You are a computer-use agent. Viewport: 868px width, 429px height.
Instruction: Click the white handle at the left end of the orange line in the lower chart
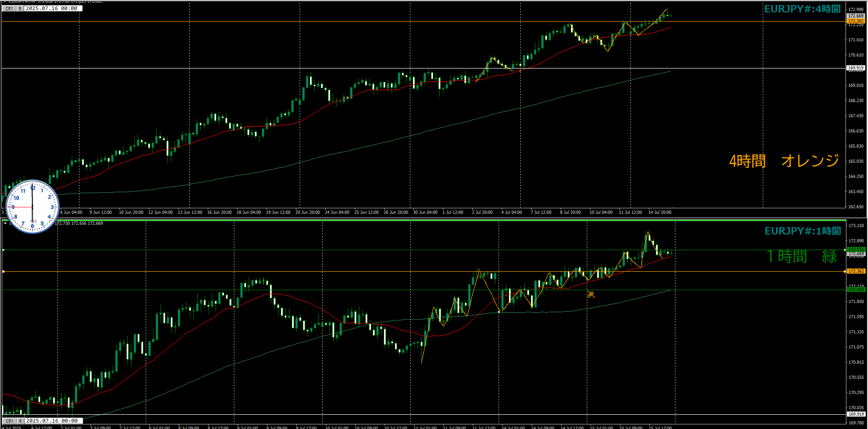tap(3, 272)
